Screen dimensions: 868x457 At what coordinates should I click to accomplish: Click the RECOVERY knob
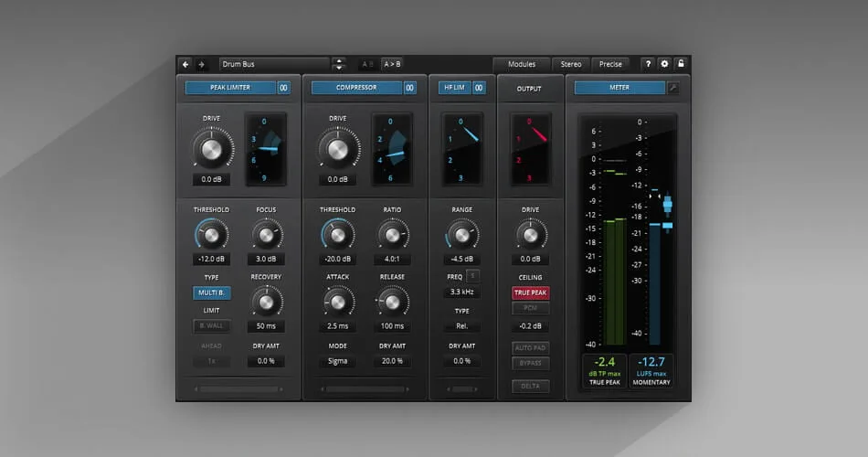[x=266, y=303]
